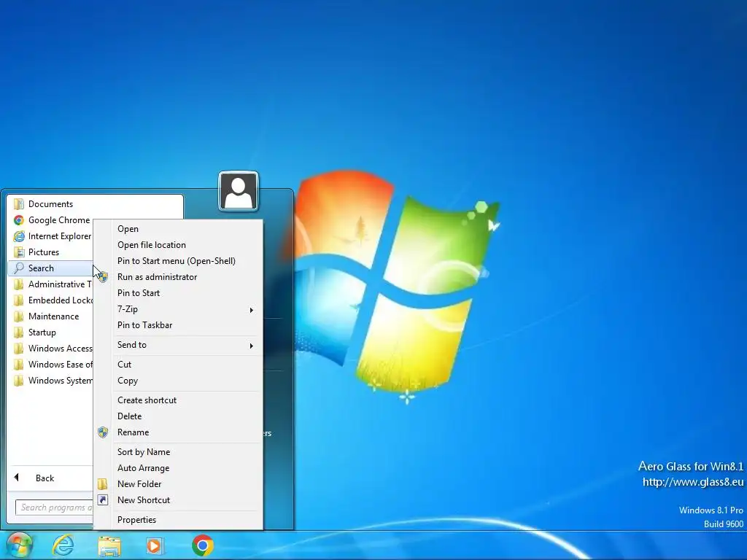Click the 7-Zip menu entry text
The image size is (747, 560).
coord(128,309)
